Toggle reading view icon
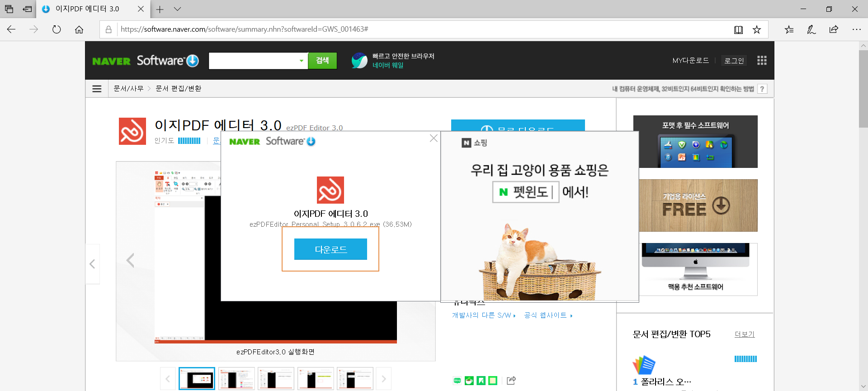Screen dimensions: 868x391 [x=738, y=29]
